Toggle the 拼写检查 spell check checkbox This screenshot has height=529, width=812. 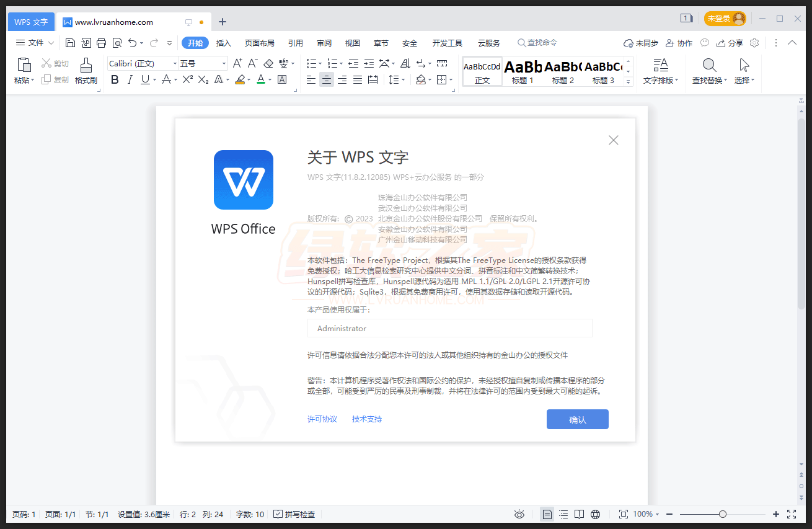coord(278,514)
